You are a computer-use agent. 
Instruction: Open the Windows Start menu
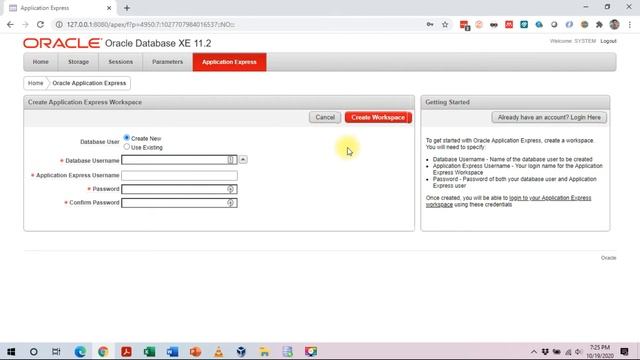(x=11, y=351)
